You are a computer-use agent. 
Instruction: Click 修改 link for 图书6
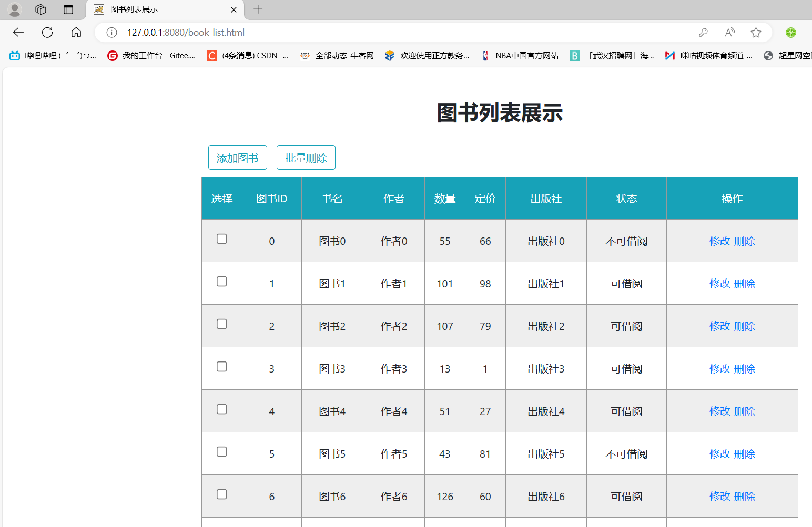pos(720,497)
